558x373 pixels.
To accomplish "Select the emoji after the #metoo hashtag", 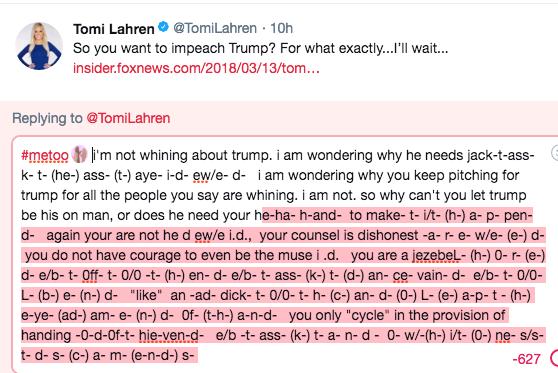I will click(79, 155).
